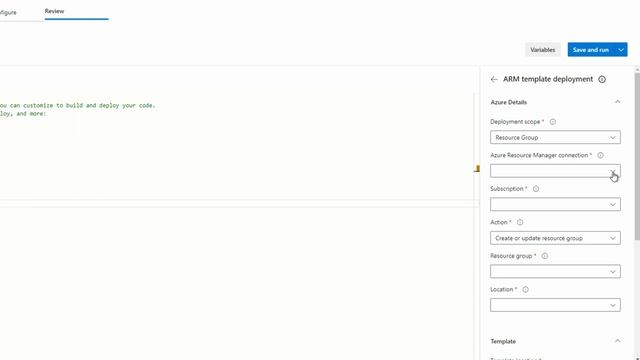Open the Deployment scope dropdown
The width and height of the screenshot is (640, 360).
click(x=556, y=138)
